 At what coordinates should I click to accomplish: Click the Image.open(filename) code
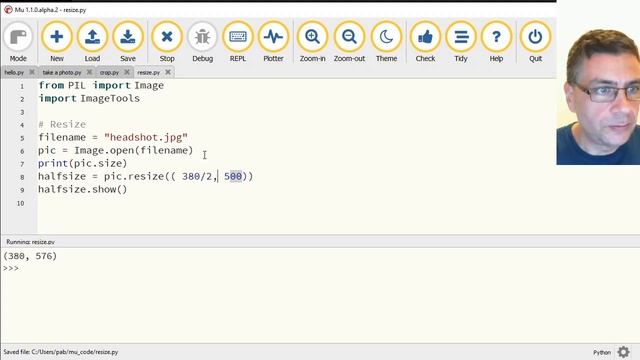pos(133,150)
